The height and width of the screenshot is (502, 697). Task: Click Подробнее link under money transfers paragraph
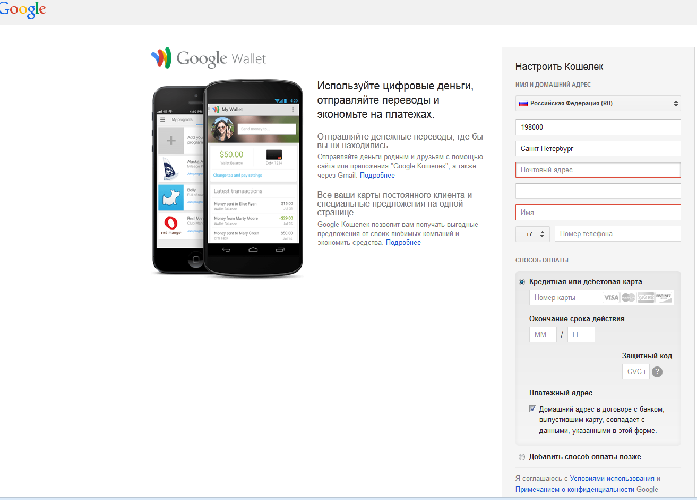click(377, 175)
